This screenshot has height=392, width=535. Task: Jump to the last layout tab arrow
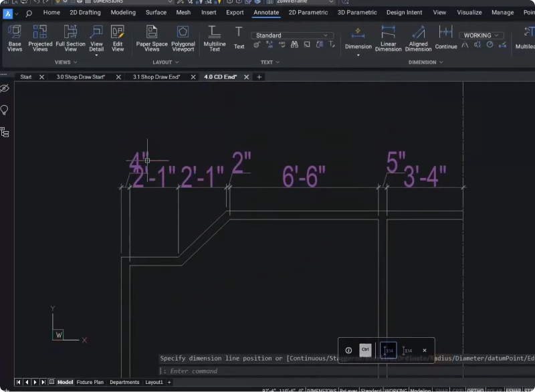click(43, 382)
